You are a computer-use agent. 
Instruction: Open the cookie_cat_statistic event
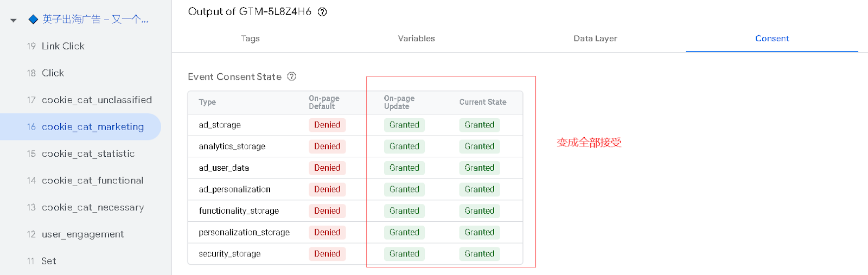pos(88,154)
